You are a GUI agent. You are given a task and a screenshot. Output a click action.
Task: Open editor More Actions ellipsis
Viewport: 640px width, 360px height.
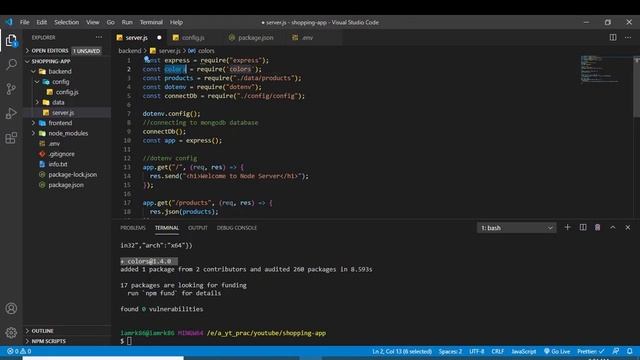628,37
